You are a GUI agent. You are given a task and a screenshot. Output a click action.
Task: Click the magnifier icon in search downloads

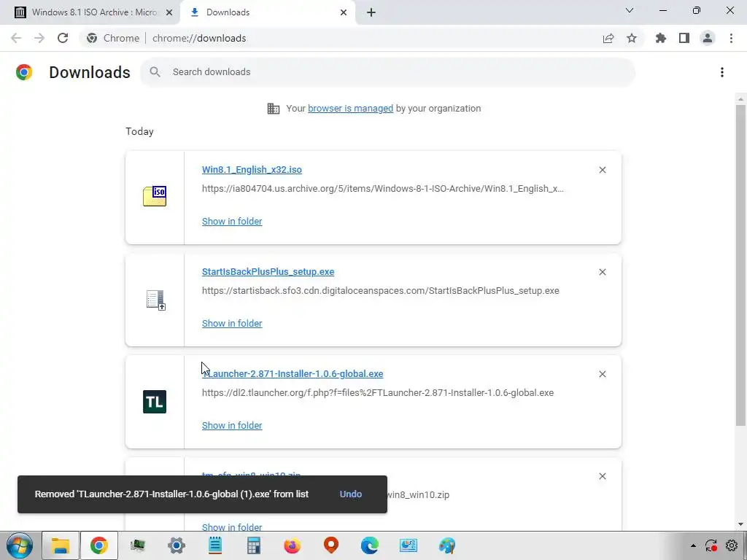click(155, 72)
